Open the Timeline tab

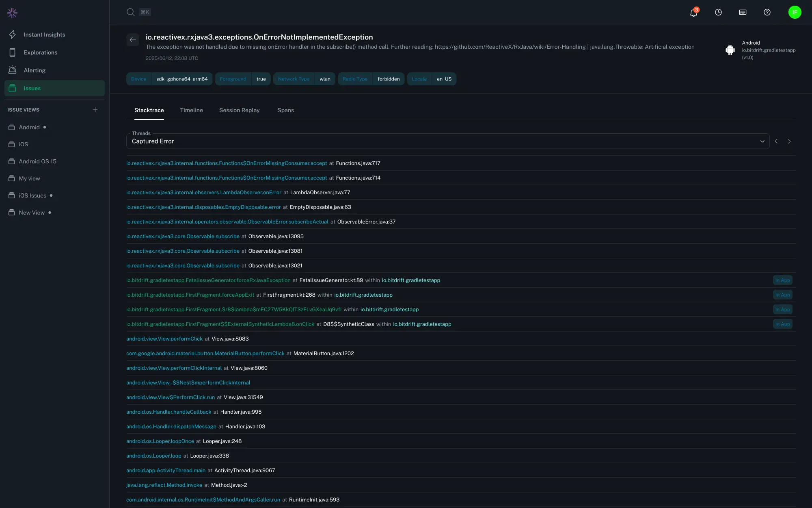pyautogui.click(x=191, y=110)
